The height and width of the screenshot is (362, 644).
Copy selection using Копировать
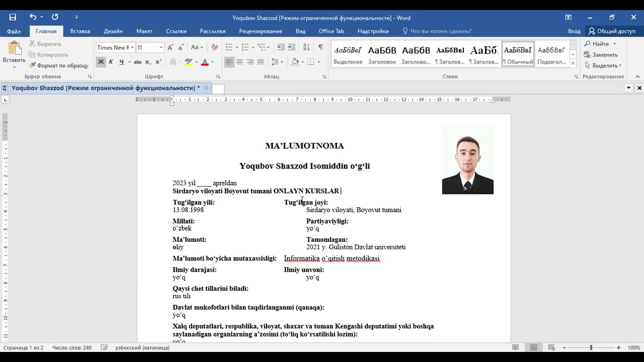[48, 54]
